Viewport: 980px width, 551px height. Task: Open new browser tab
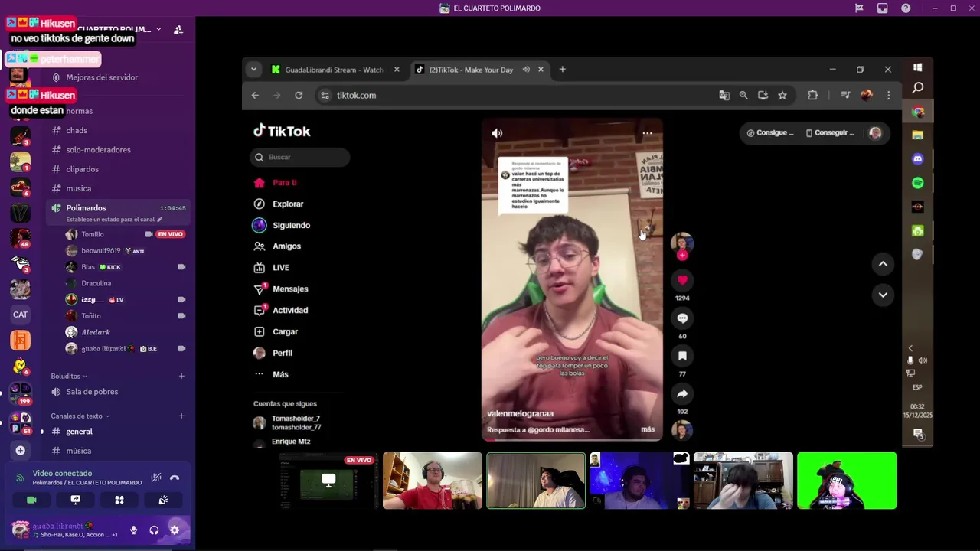(x=562, y=70)
